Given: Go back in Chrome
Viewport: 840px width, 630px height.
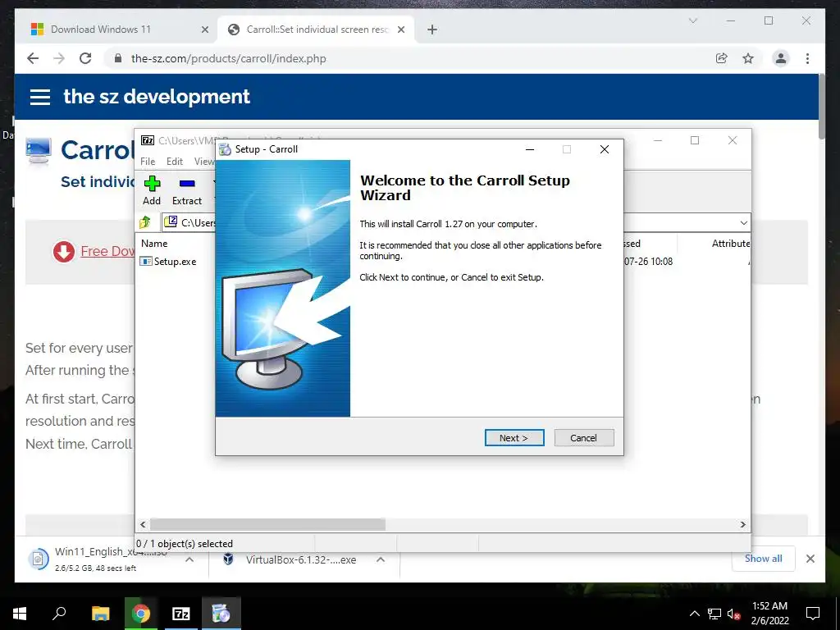Looking at the screenshot, I should pyautogui.click(x=33, y=58).
